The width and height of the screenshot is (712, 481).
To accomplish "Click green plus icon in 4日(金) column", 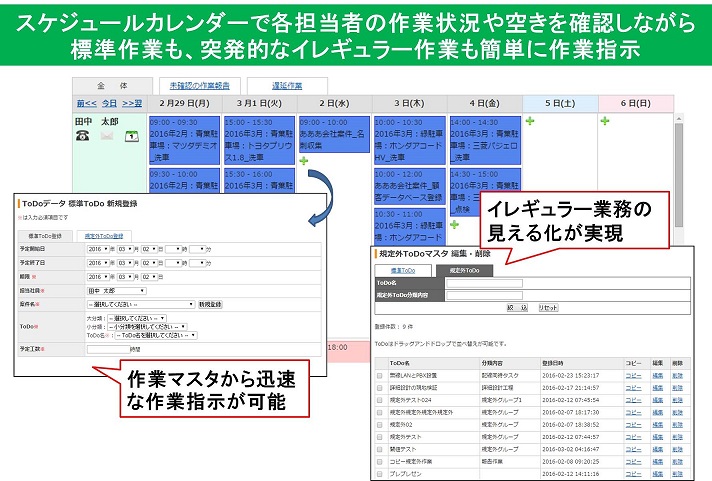I will [455, 224].
